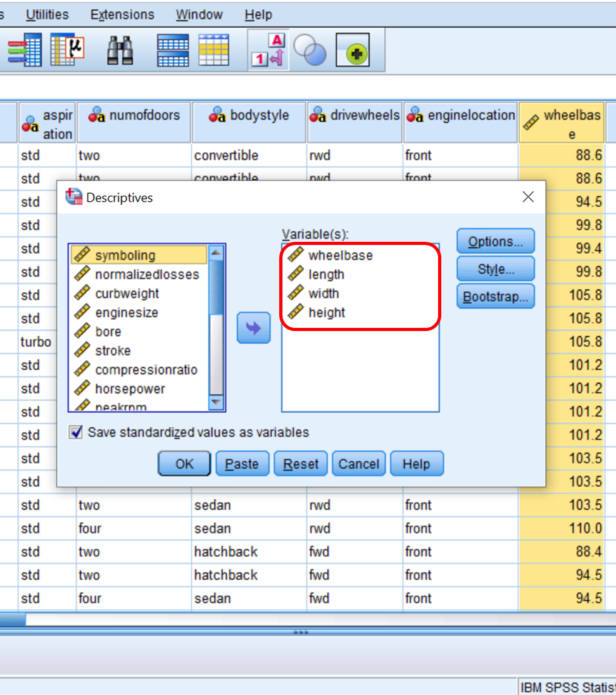
Task: Toggle the Value Labels toolbar icon
Action: [x=268, y=50]
